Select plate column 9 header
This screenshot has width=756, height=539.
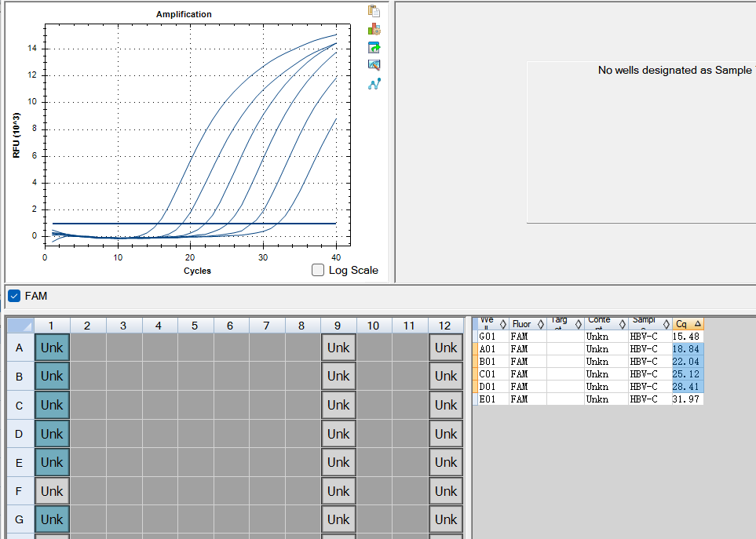point(338,326)
